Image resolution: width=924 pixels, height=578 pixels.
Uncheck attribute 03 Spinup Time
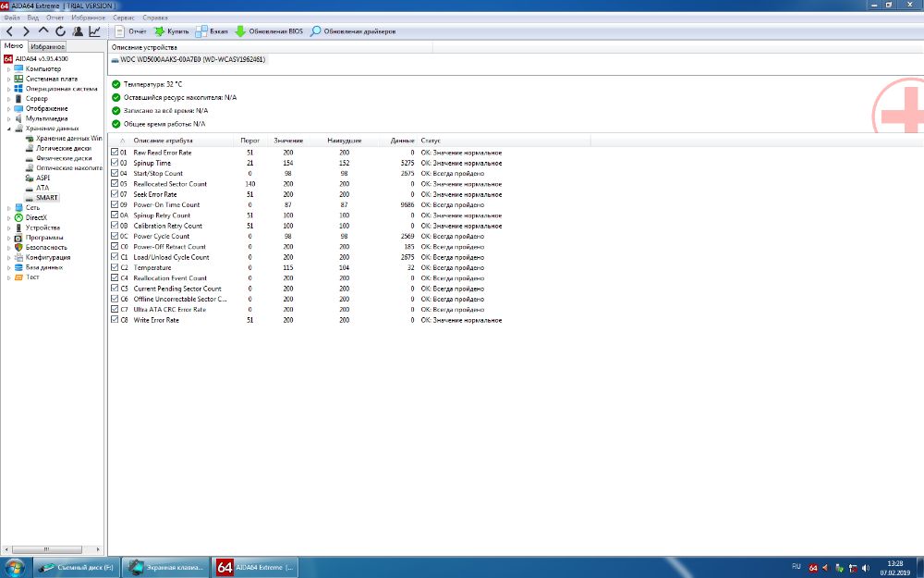pos(115,163)
